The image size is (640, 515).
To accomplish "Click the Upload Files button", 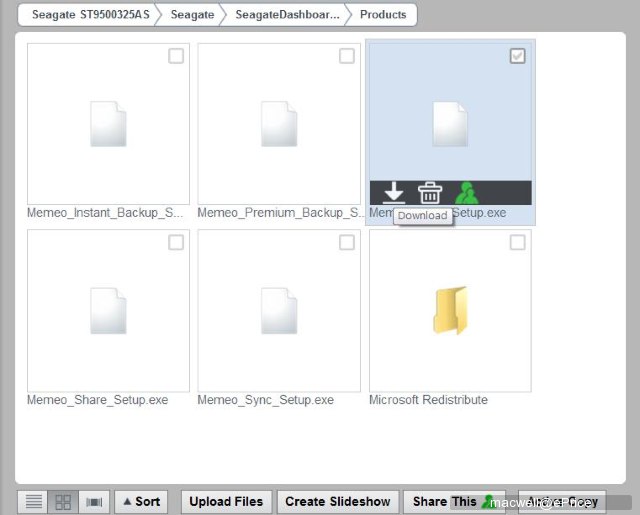I will click(226, 502).
